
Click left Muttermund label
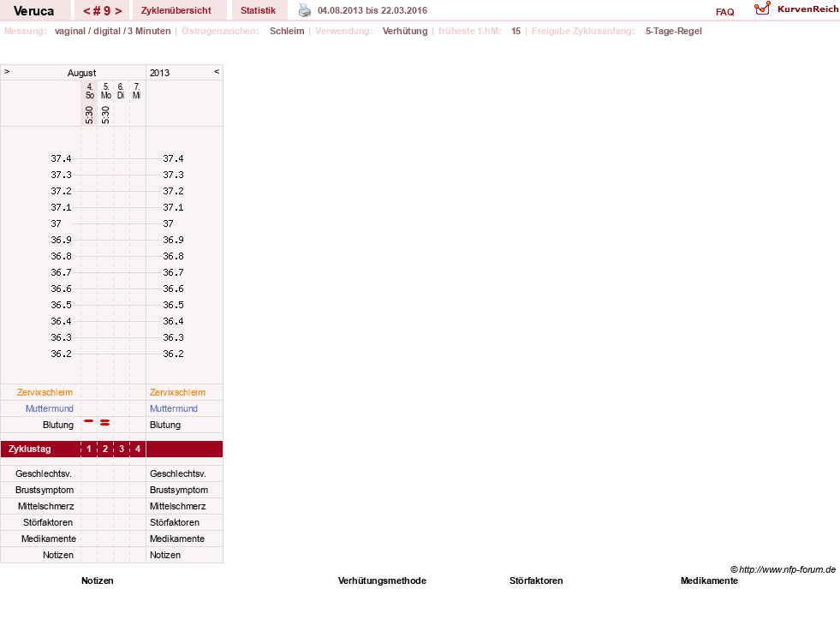coord(50,408)
